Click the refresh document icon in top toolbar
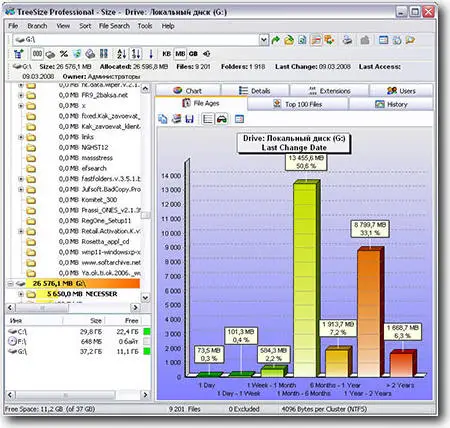450x428 pixels. pos(302,40)
